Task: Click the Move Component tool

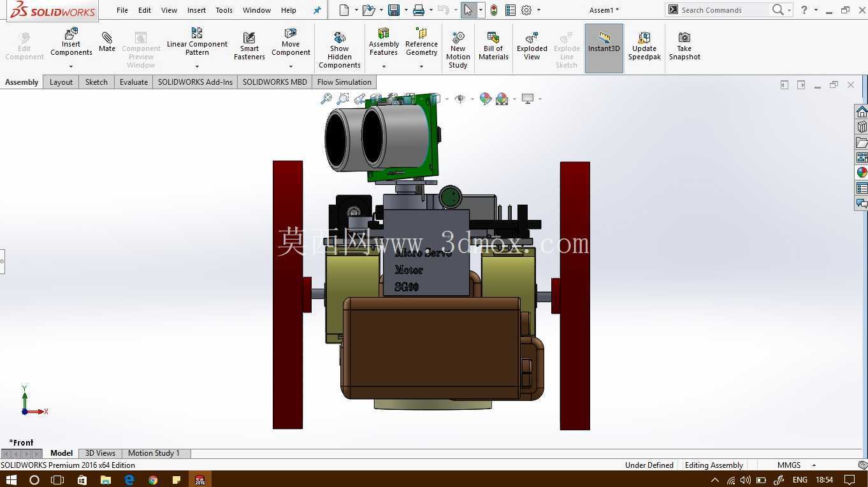Action: 291,42
